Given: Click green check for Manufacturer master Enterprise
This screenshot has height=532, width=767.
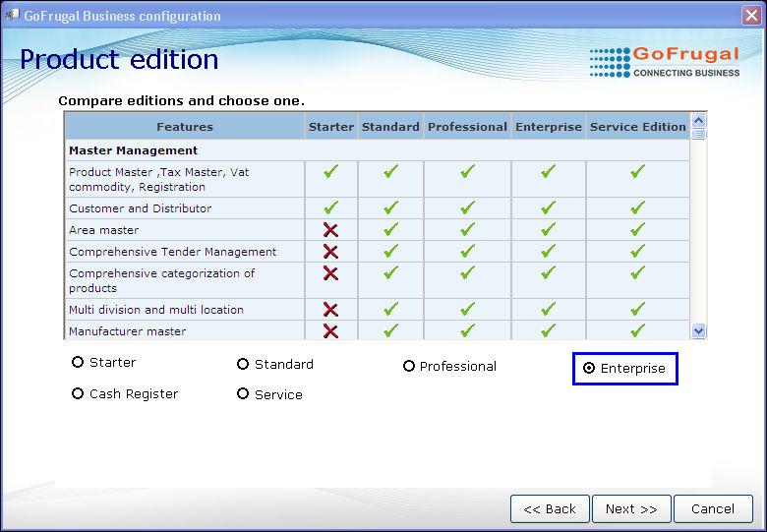Looking at the screenshot, I should pyautogui.click(x=549, y=330).
